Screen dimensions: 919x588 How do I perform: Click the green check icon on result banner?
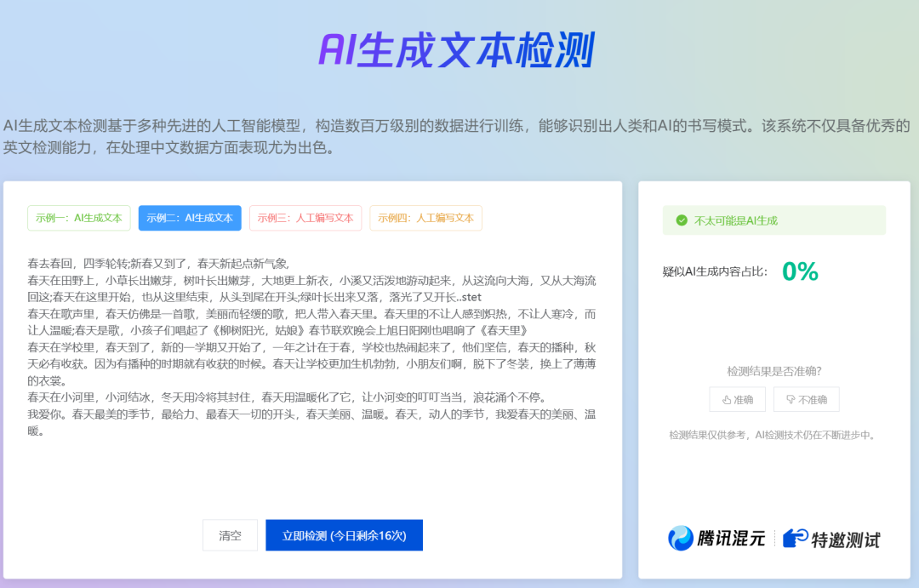pos(681,220)
